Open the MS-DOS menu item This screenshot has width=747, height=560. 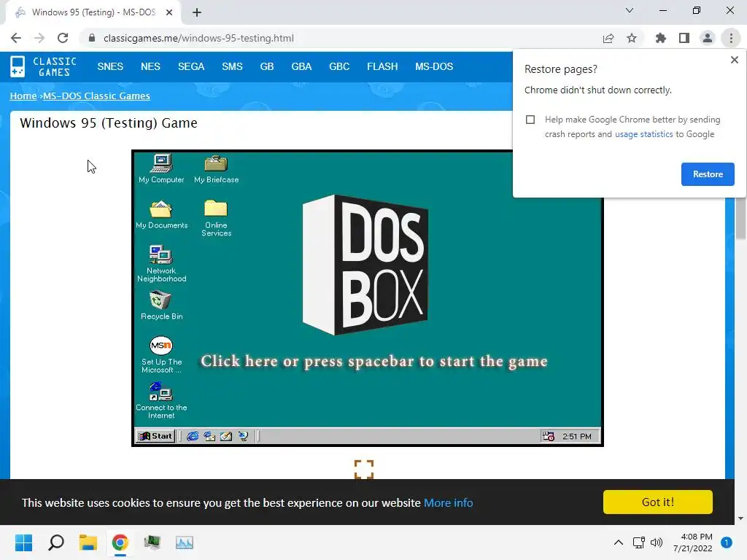(434, 66)
